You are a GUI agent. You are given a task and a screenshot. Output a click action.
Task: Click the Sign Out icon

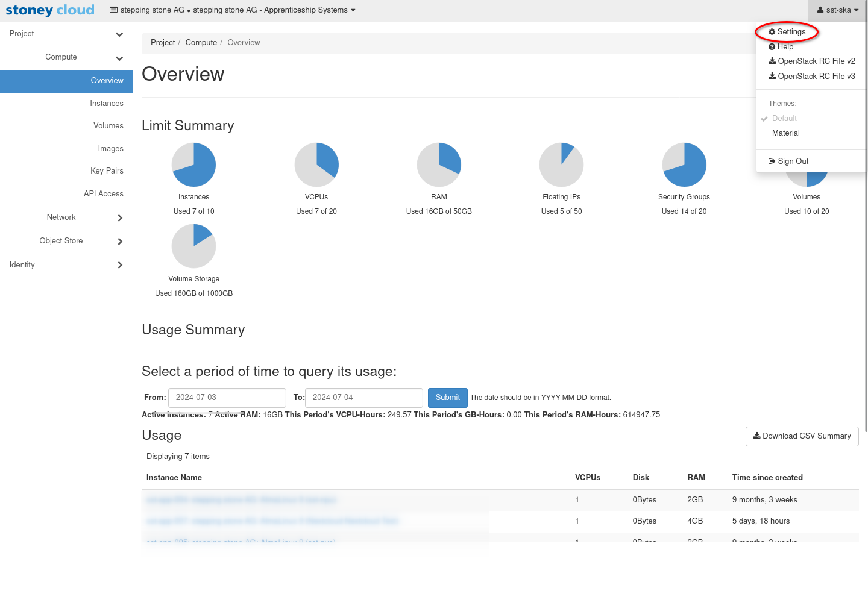(772, 161)
